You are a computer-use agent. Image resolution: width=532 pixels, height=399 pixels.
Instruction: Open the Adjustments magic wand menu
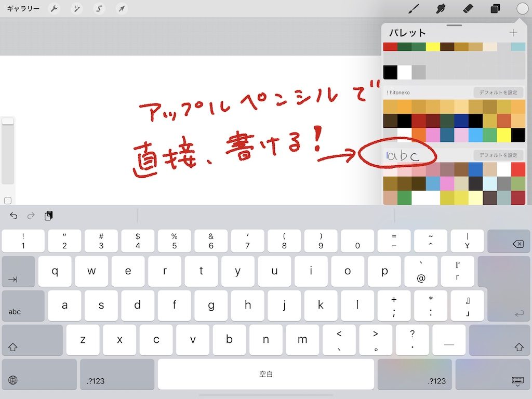(77, 8)
